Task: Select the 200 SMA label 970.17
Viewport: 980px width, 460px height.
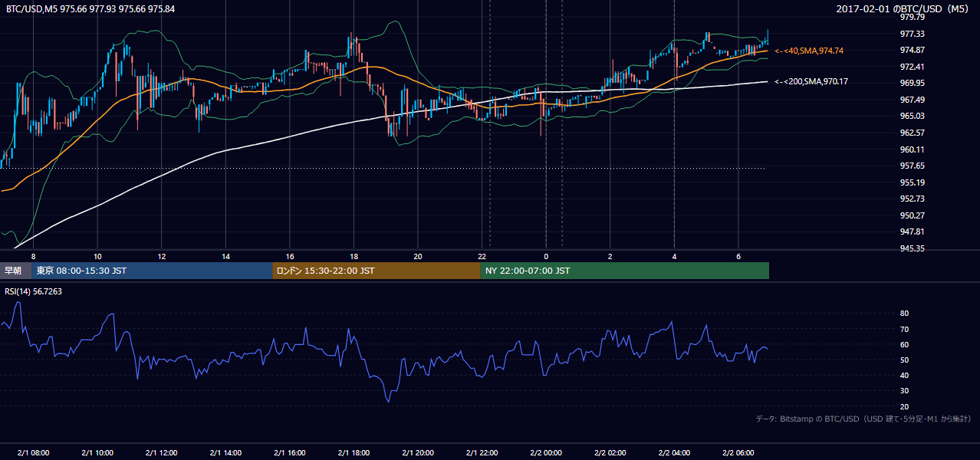Action: [811, 81]
